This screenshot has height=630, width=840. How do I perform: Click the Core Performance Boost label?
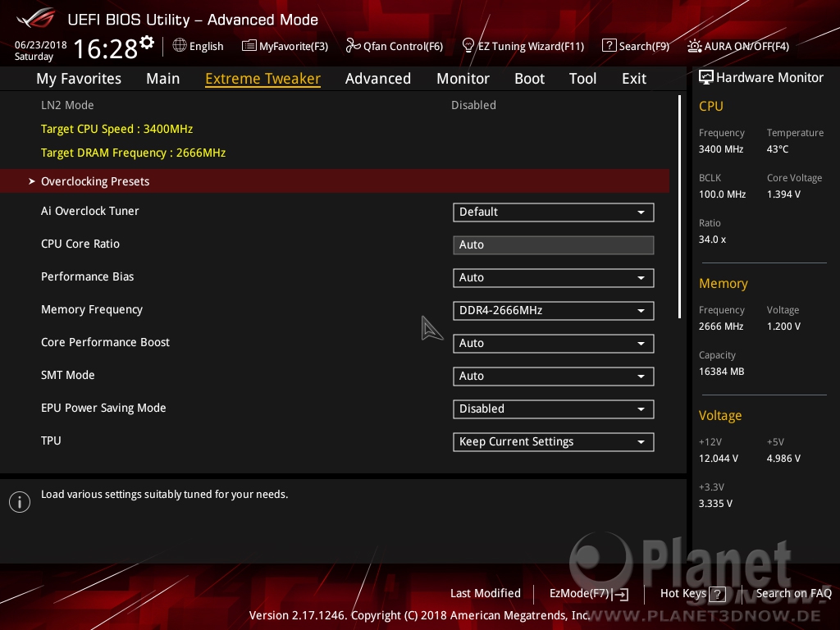coord(106,342)
